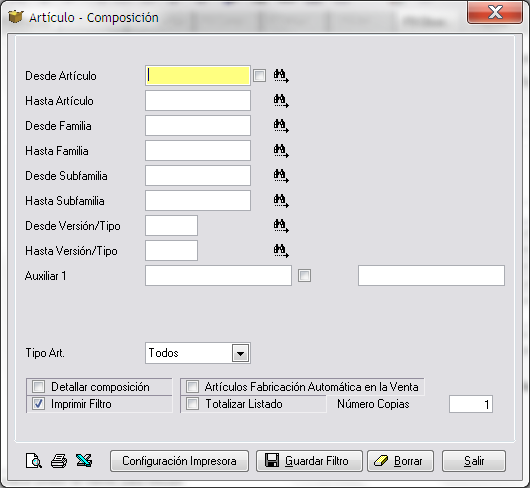
Task: Open binoculars lookup beside Hasta Artículo
Action: (281, 101)
